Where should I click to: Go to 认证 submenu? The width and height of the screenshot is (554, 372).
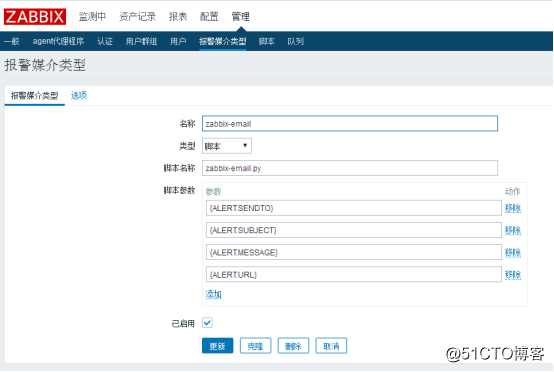pos(105,41)
